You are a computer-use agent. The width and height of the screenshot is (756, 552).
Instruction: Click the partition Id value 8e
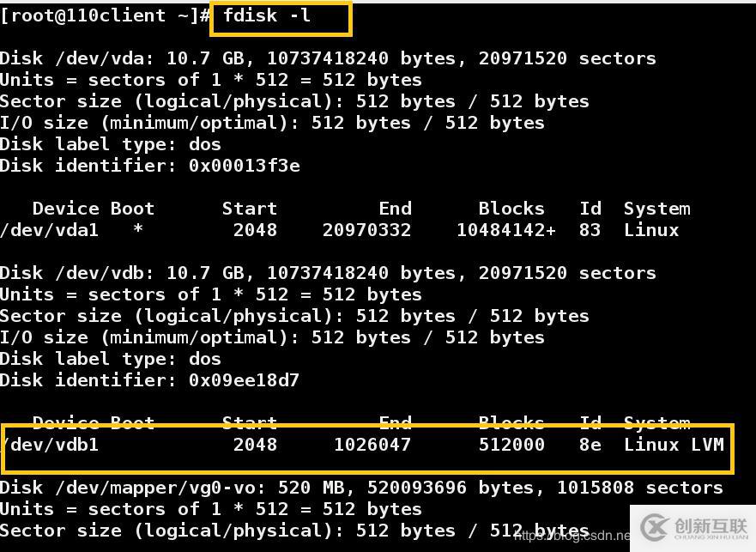(590, 445)
